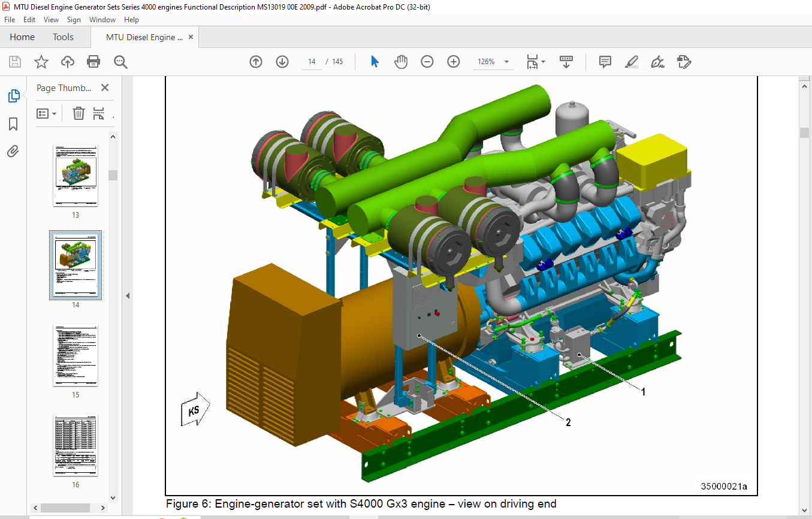Screen dimensions: 812x519
Task: Click the total pages text 145
Action: [337, 62]
